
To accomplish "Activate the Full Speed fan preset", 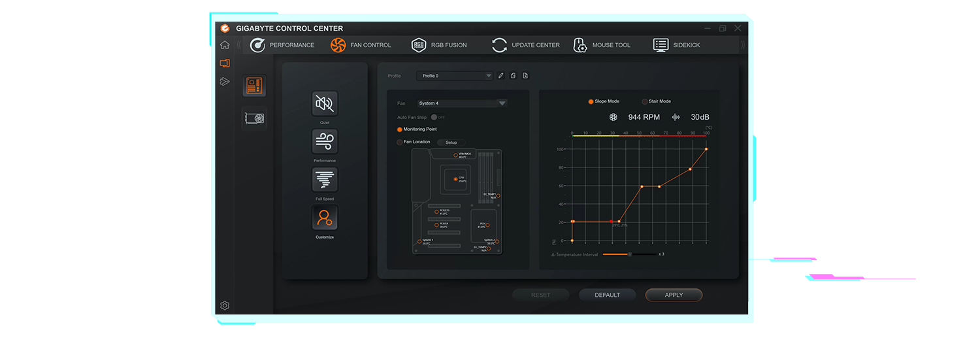I will (x=325, y=180).
